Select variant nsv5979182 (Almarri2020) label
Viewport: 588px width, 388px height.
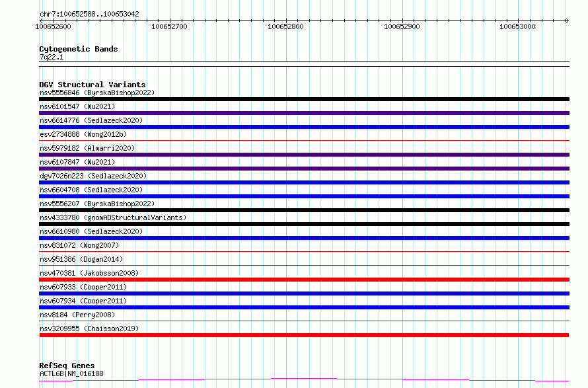pyautogui.click(x=87, y=148)
